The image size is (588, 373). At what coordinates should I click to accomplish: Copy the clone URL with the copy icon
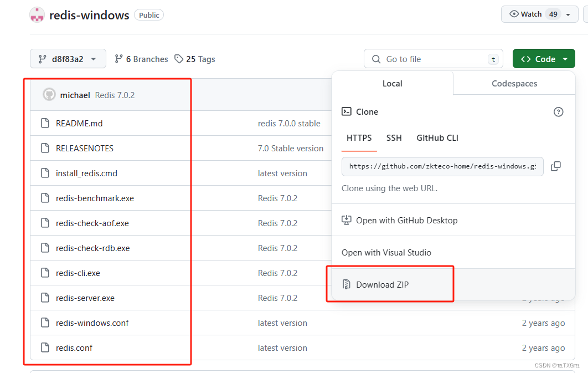[x=556, y=166]
